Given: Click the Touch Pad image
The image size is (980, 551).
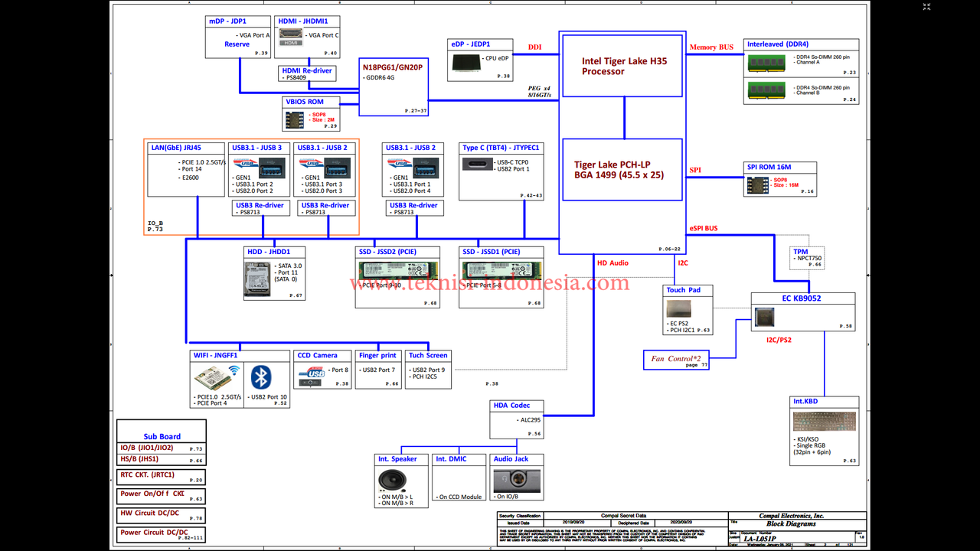Looking at the screenshot, I should point(678,308).
